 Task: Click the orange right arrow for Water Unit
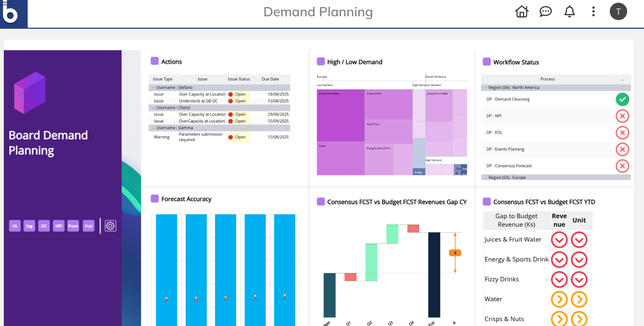(579, 299)
